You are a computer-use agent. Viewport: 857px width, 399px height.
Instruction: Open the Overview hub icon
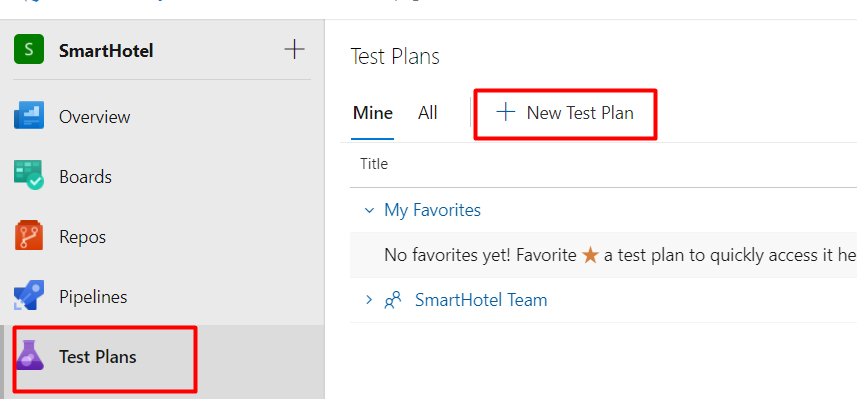tap(28, 116)
